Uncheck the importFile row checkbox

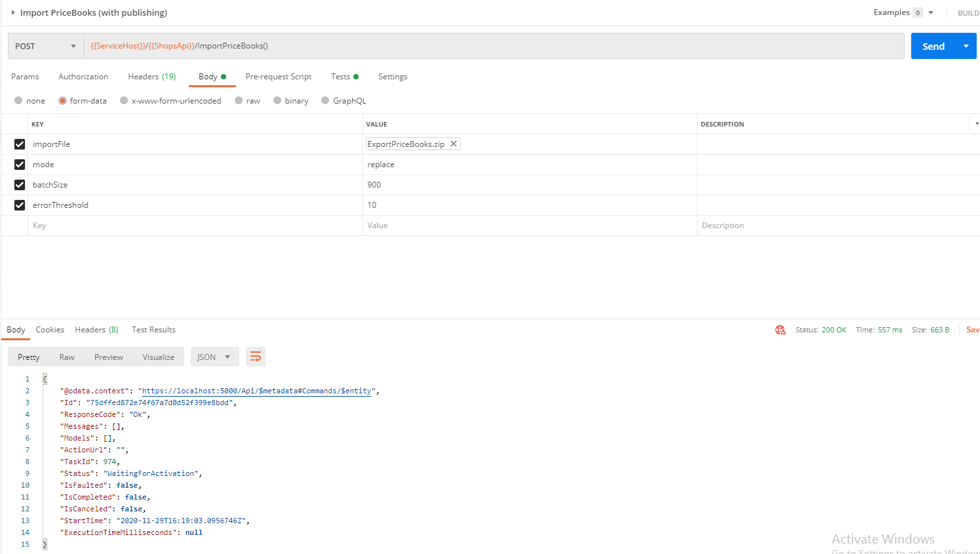(x=20, y=144)
